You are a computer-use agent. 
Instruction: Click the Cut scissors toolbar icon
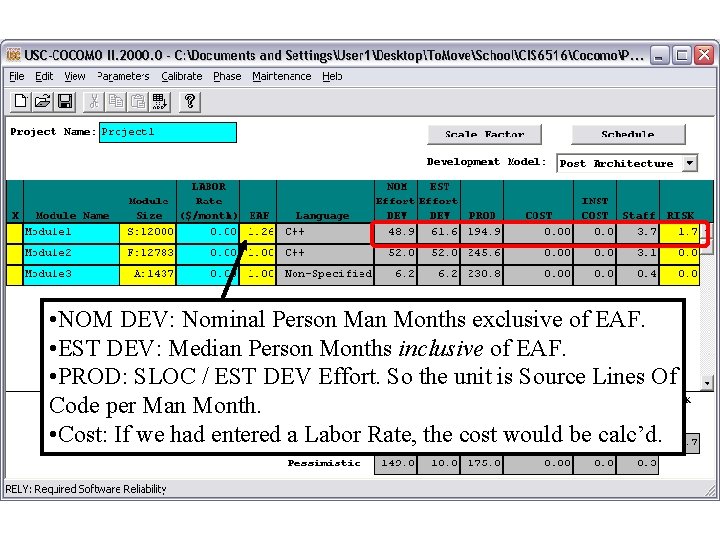click(x=94, y=101)
